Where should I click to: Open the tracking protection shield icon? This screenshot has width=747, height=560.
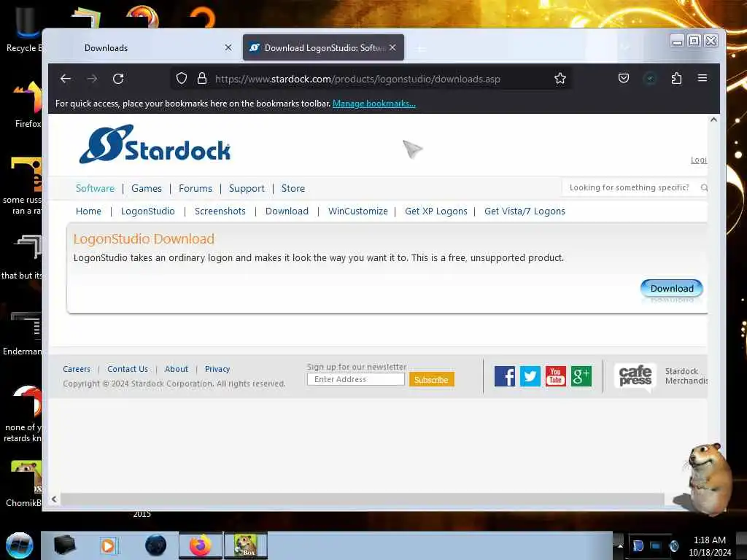tap(182, 79)
